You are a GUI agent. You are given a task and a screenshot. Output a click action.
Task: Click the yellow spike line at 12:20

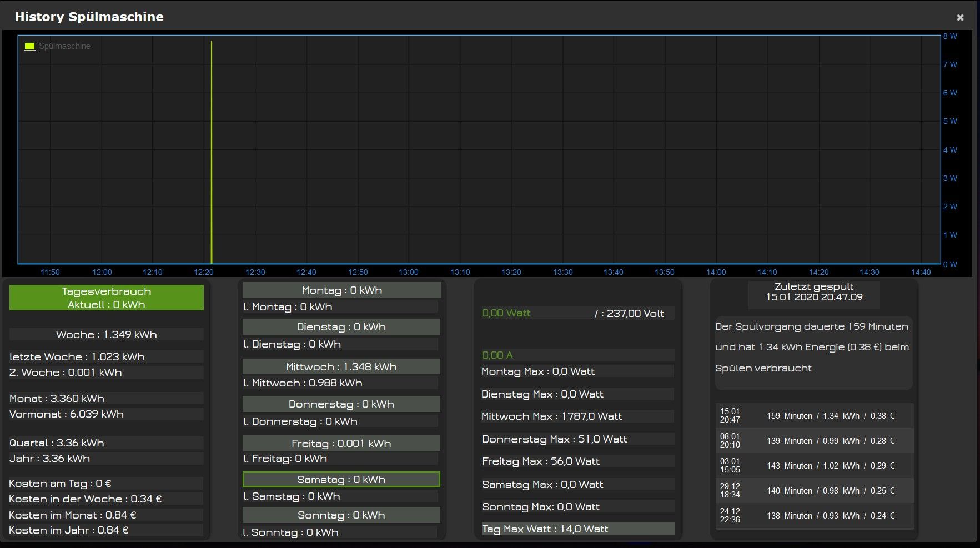(212, 152)
